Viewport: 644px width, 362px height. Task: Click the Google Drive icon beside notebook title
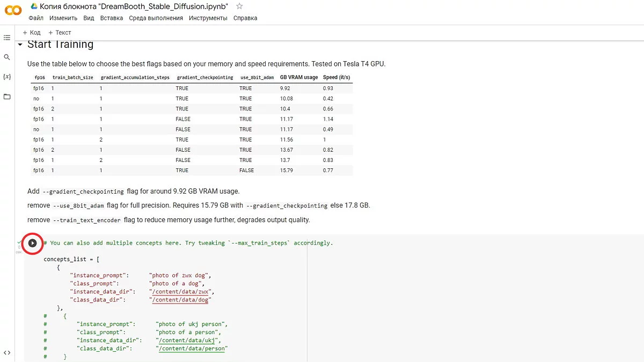click(33, 6)
